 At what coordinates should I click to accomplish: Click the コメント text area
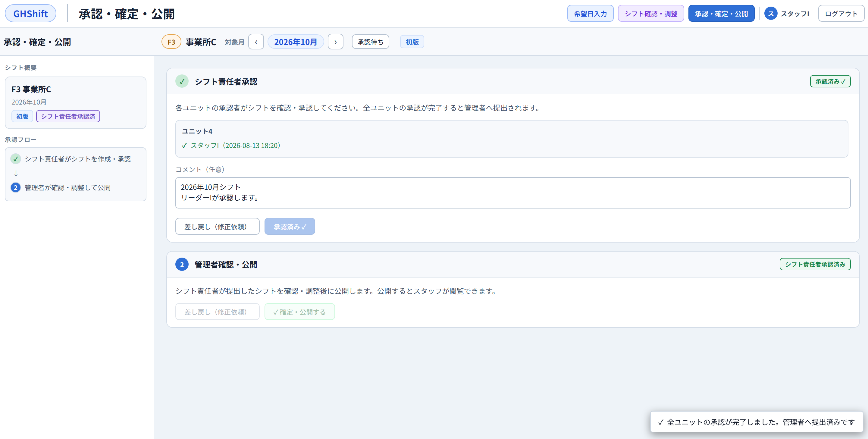click(x=512, y=193)
